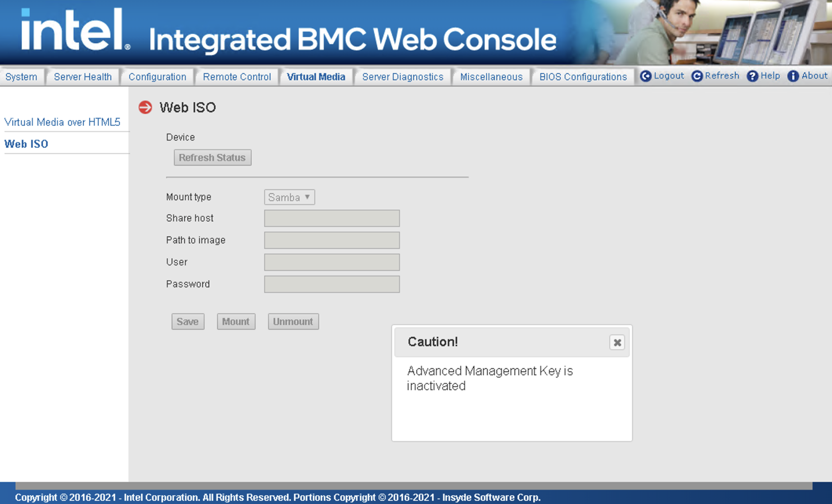
Task: Click the Mount type label
Action: click(189, 197)
